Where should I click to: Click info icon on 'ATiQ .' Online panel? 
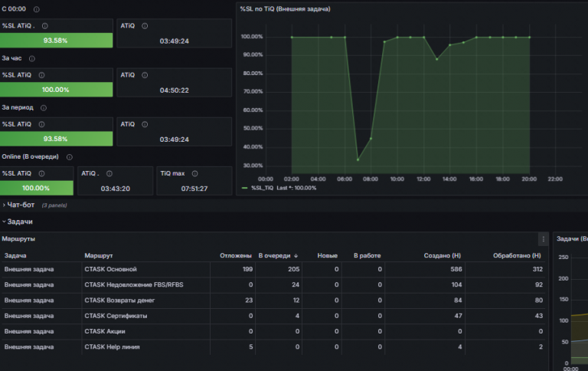[109, 173]
